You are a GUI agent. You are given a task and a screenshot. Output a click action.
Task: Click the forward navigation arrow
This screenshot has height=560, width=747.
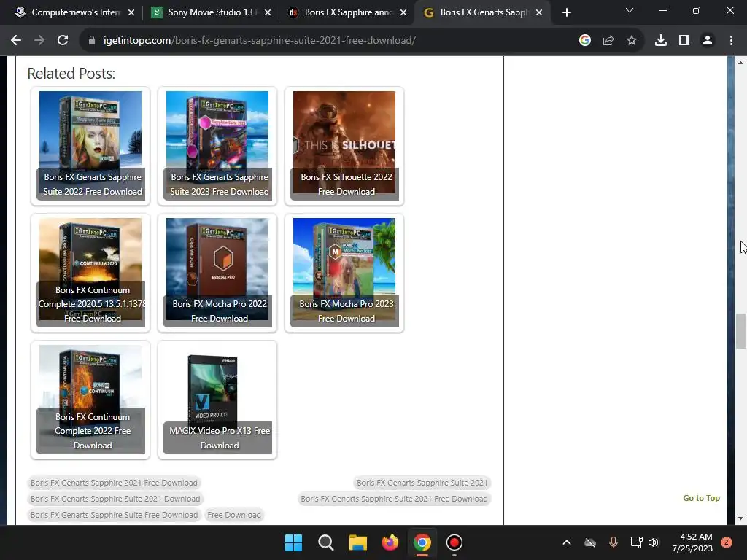(x=39, y=41)
